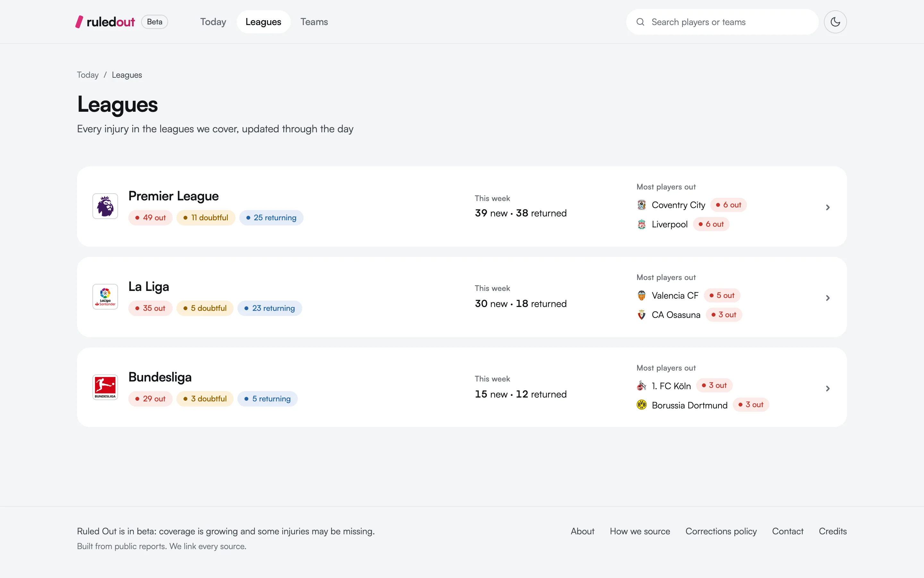Screen dimensions: 924x578
Task: Click the 5 doubtful badge
Action: 205,308
